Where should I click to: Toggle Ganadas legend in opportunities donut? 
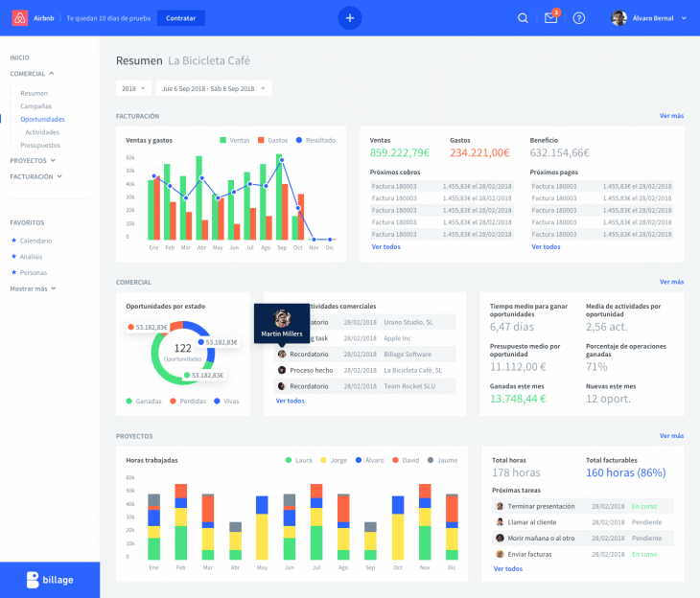click(144, 402)
